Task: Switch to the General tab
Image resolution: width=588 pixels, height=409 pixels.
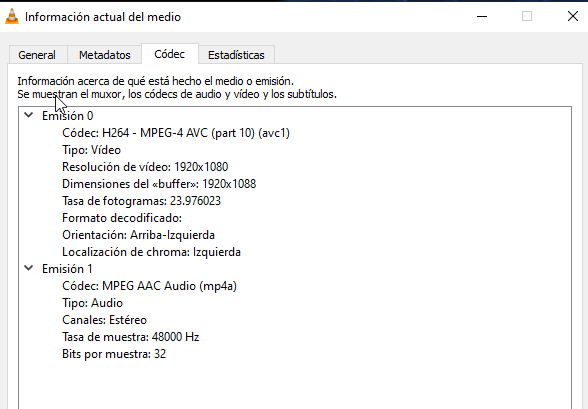Action: (37, 55)
